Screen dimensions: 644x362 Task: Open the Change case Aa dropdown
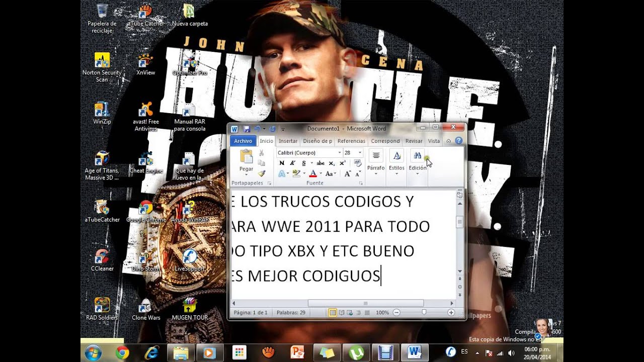330,174
